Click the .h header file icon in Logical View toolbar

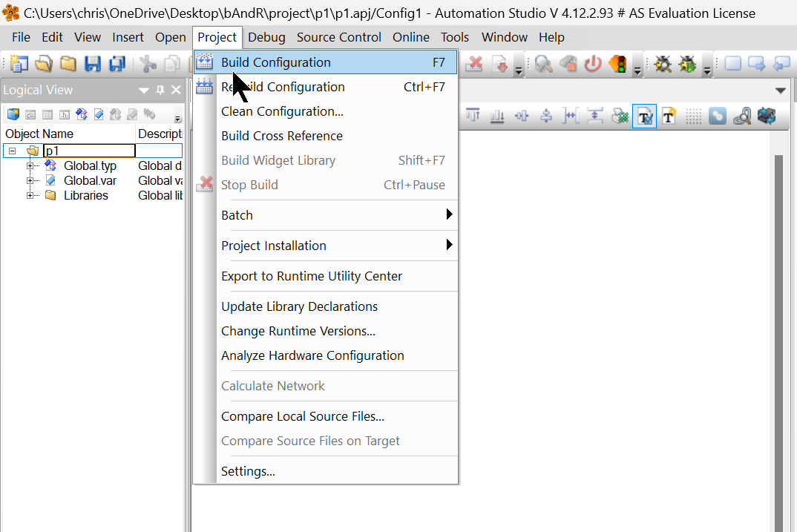pyautogui.click(x=65, y=114)
